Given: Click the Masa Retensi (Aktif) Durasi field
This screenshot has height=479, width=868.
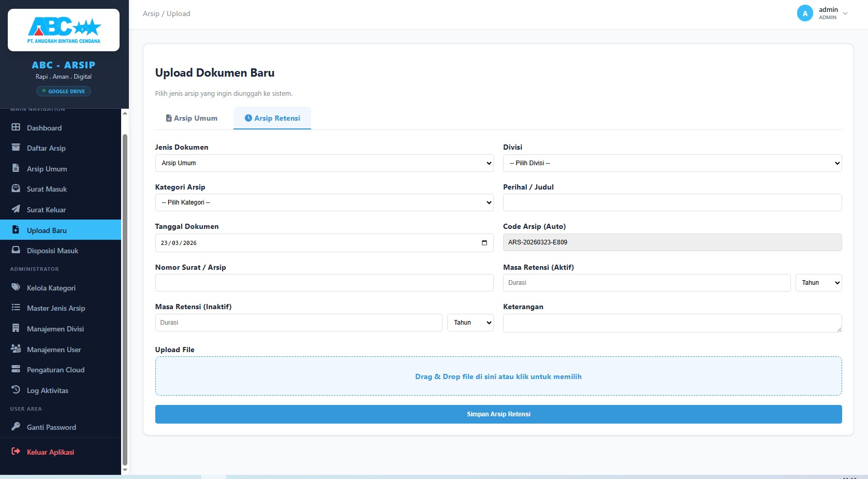Looking at the screenshot, I should (647, 283).
